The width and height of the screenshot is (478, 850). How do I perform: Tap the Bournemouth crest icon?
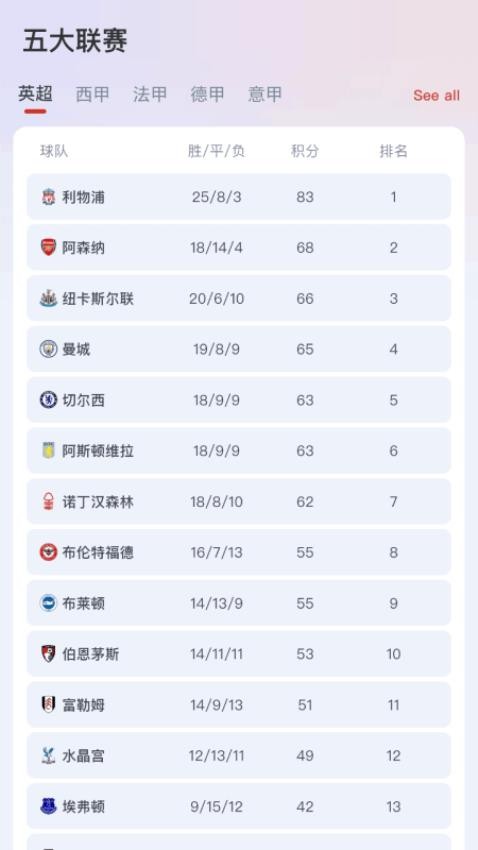tap(48, 654)
